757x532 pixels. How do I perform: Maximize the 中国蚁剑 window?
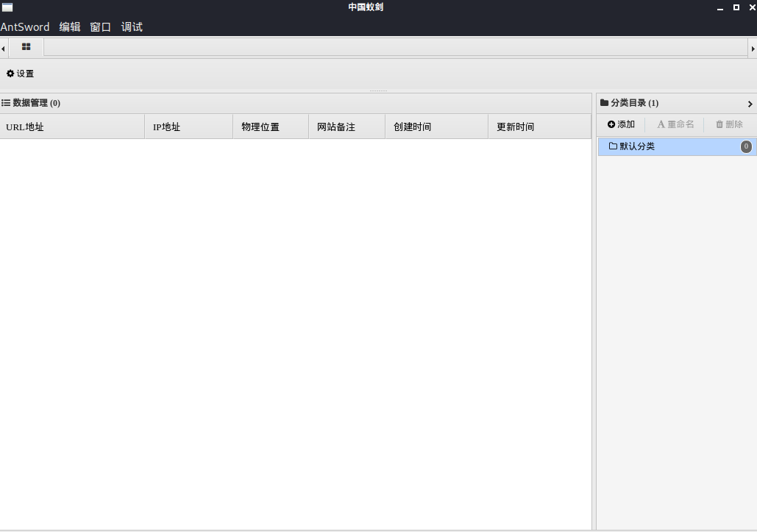click(x=736, y=7)
